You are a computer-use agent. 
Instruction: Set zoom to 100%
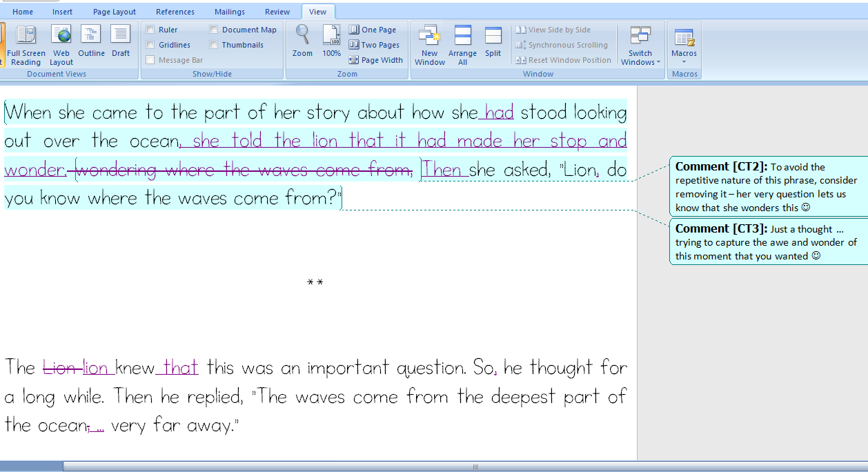click(x=332, y=41)
